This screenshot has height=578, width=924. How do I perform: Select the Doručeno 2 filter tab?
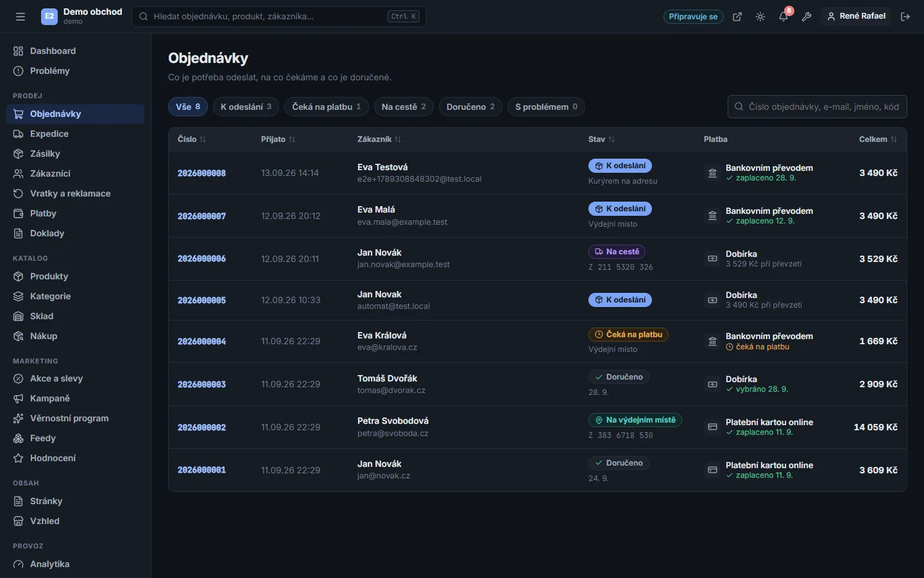coord(470,107)
